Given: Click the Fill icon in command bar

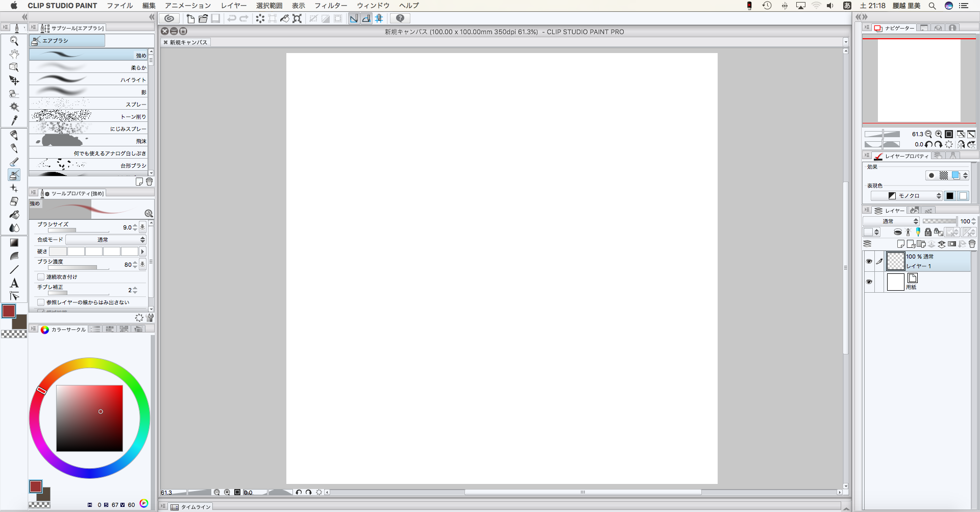Looking at the screenshot, I should (285, 18).
